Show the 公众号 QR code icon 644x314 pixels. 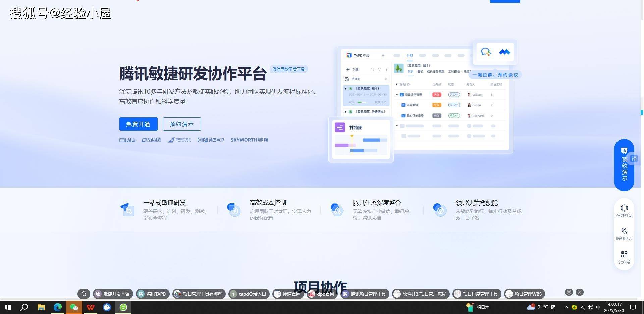[624, 255]
